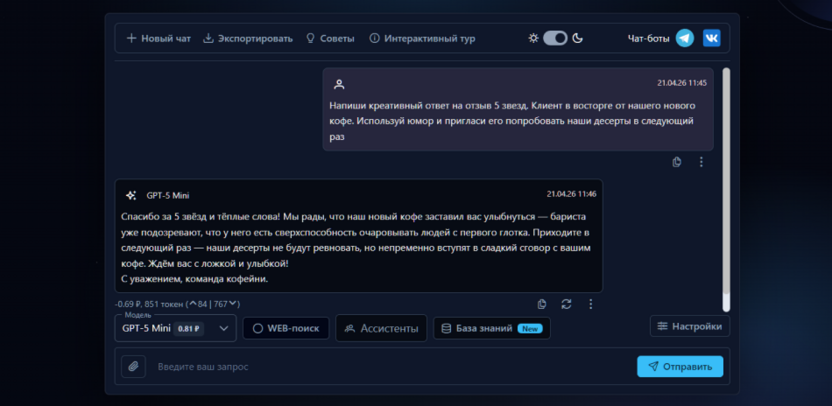Focus the Введите ваш запрос input field
Screen dimensions: 832x406
click(391, 367)
